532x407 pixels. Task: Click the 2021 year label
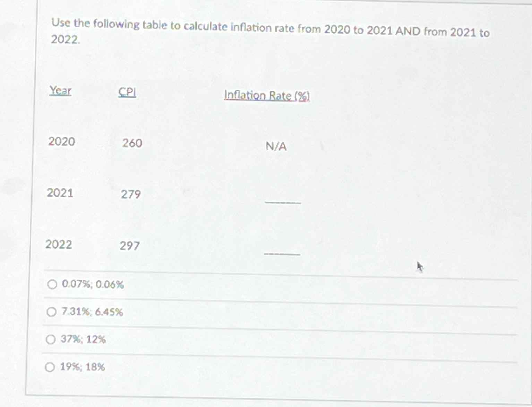tap(60, 193)
